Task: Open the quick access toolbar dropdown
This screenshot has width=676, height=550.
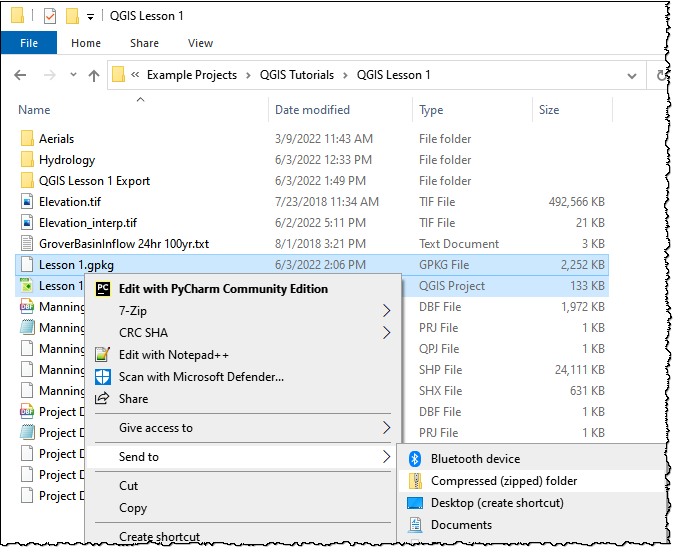Action: [x=90, y=17]
